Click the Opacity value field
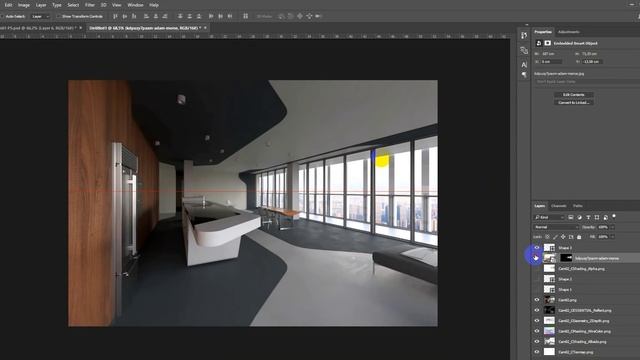640x360 pixels. [602, 227]
